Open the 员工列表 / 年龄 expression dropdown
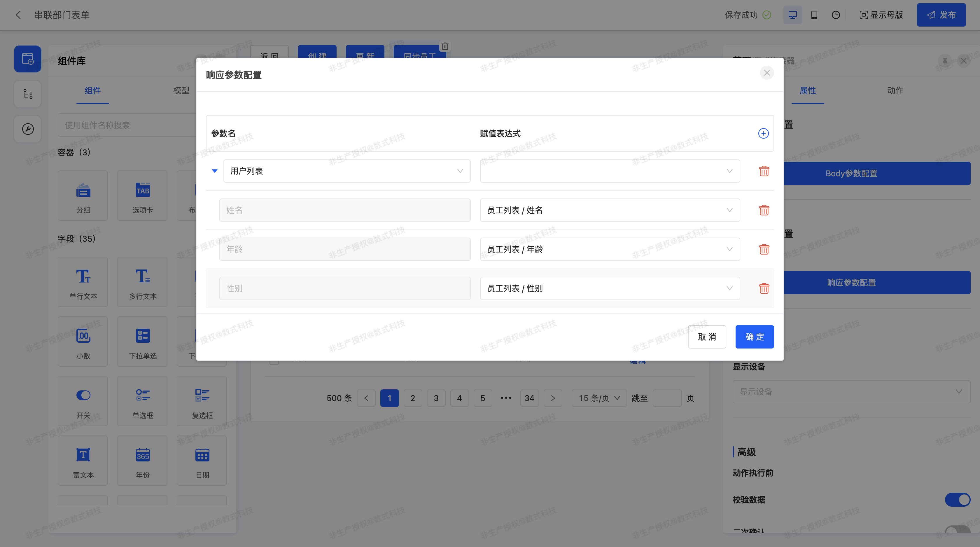 (610, 249)
